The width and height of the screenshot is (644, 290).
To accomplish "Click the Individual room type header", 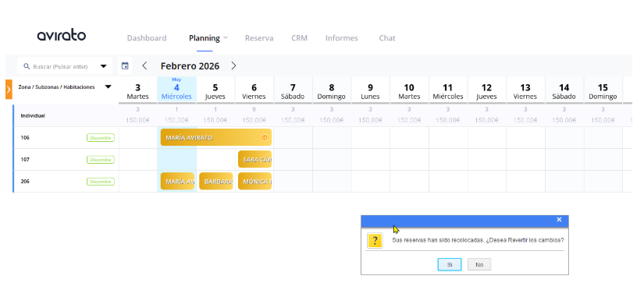I will 33,115.
